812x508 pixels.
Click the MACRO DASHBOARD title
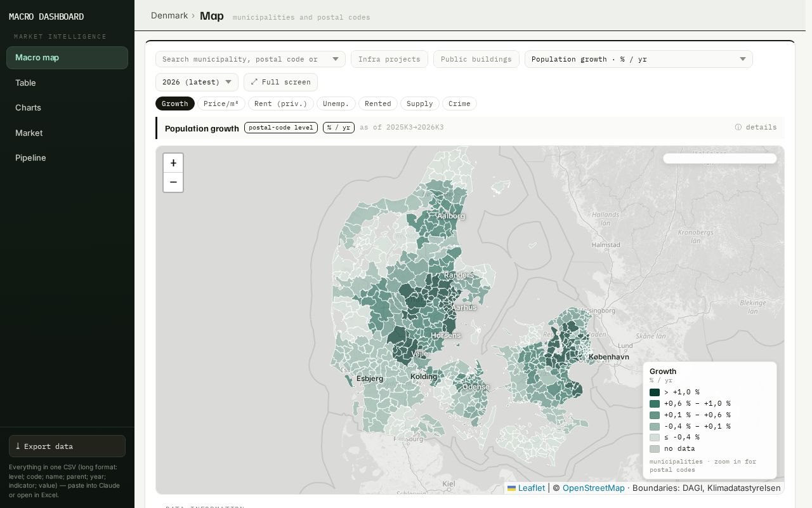[x=46, y=17]
